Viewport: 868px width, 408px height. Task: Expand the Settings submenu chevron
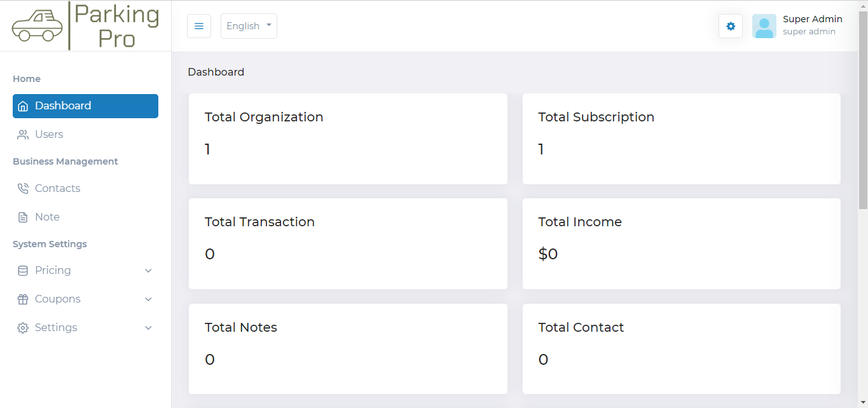click(148, 328)
